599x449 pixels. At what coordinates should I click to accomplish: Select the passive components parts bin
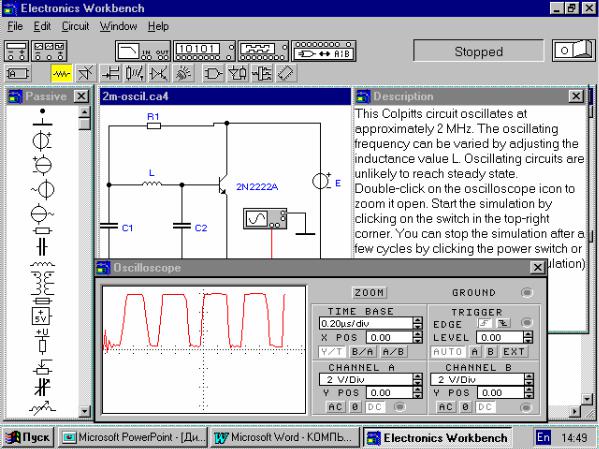(62, 73)
